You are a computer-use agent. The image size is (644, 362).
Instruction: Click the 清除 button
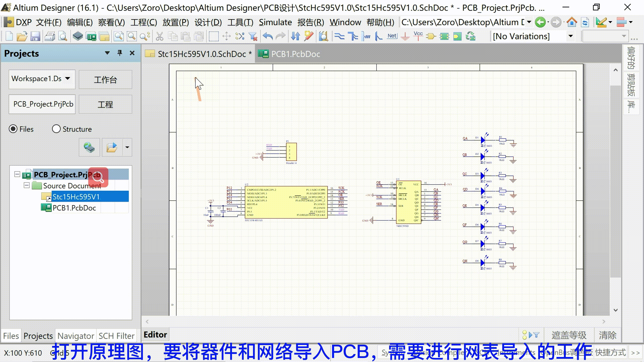(608, 335)
